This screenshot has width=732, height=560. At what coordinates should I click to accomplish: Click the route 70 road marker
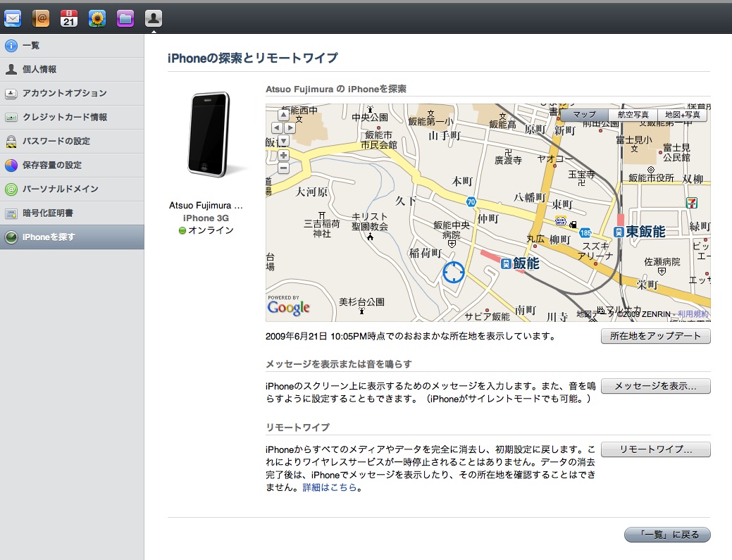coord(471,201)
